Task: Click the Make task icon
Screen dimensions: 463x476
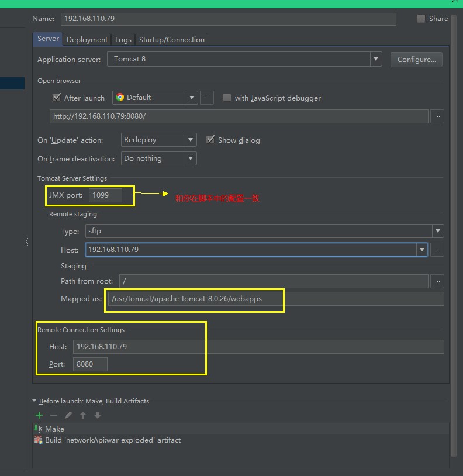Action: pos(38,429)
